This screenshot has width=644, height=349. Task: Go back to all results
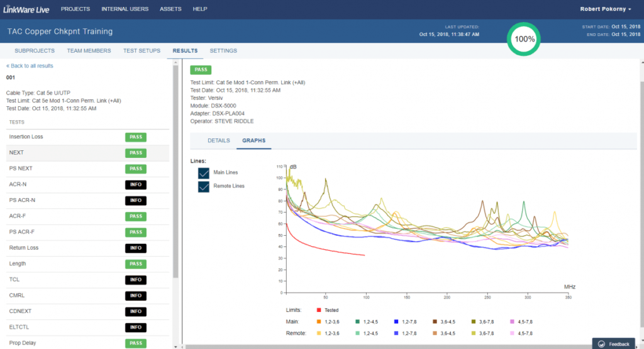coord(30,66)
